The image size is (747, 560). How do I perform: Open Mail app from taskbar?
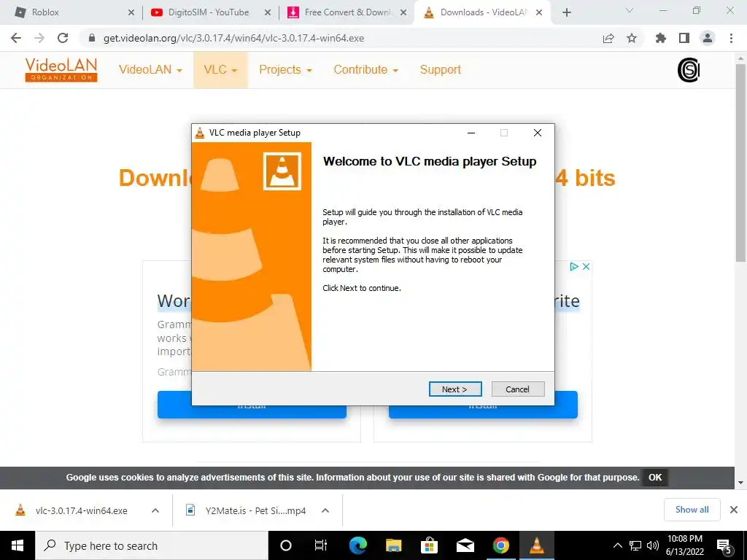[x=465, y=545]
